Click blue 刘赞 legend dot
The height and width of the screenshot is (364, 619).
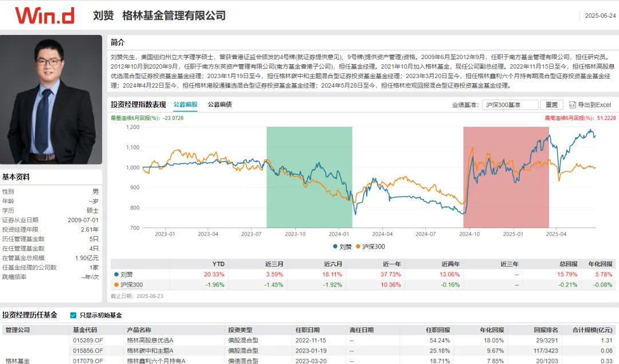tap(335, 246)
